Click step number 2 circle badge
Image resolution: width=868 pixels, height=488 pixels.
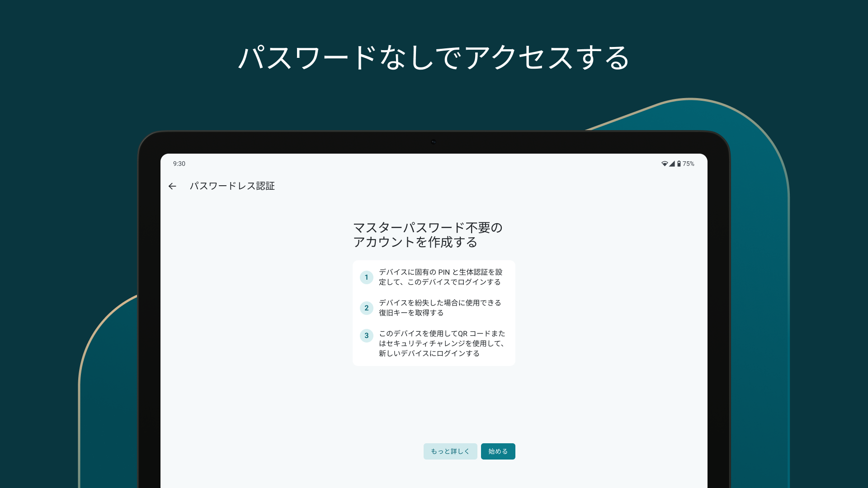[366, 308]
